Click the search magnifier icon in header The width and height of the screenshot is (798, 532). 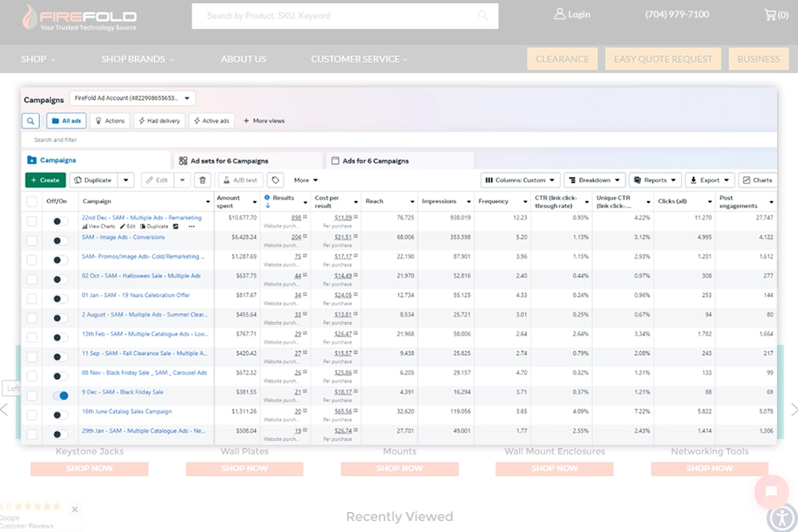[x=482, y=16]
